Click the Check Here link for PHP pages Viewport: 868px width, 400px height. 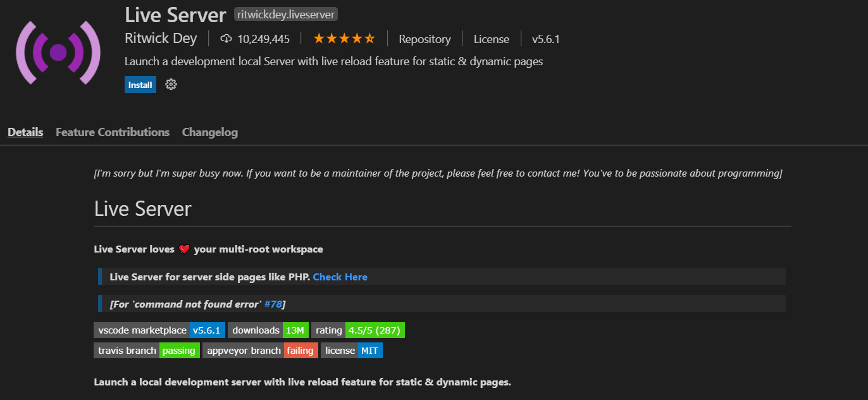click(x=340, y=277)
